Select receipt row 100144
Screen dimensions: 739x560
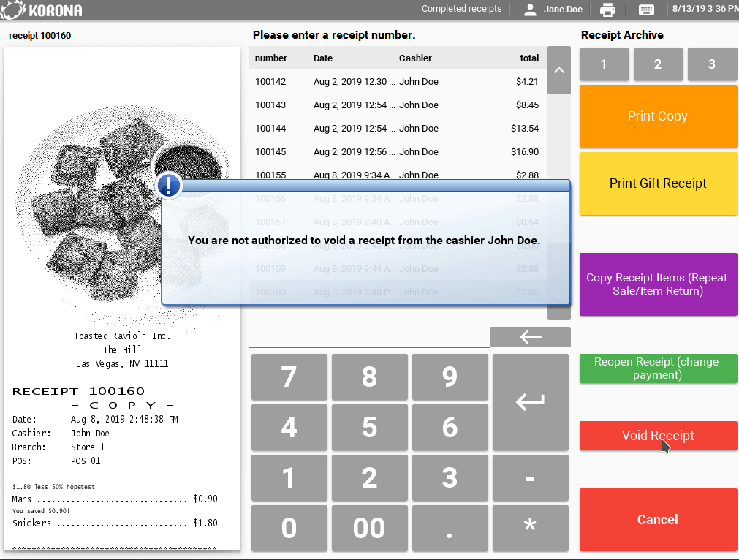click(398, 128)
